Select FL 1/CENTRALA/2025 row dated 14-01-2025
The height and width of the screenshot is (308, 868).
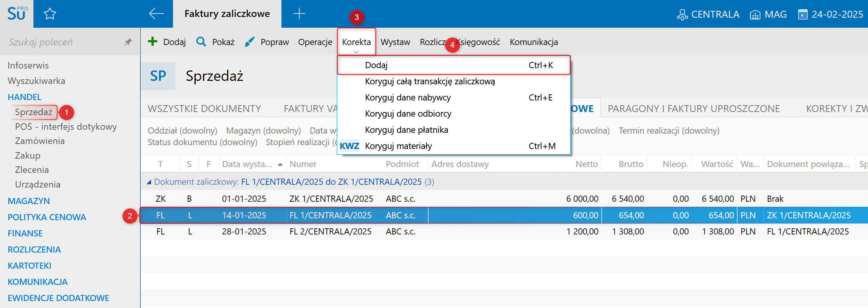(504, 215)
